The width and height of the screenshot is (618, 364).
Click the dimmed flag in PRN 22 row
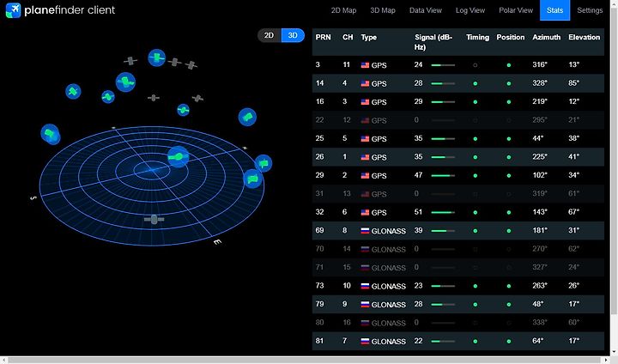tap(365, 120)
